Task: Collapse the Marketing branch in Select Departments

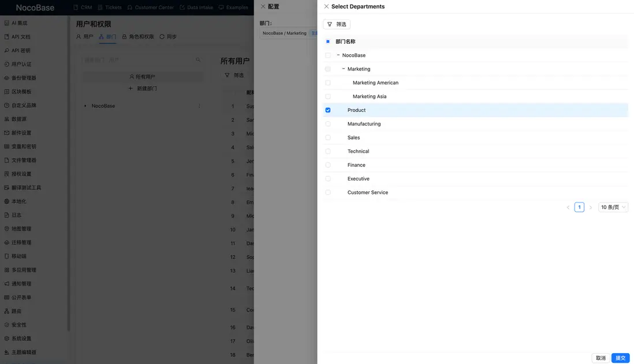Action: click(x=342, y=67)
